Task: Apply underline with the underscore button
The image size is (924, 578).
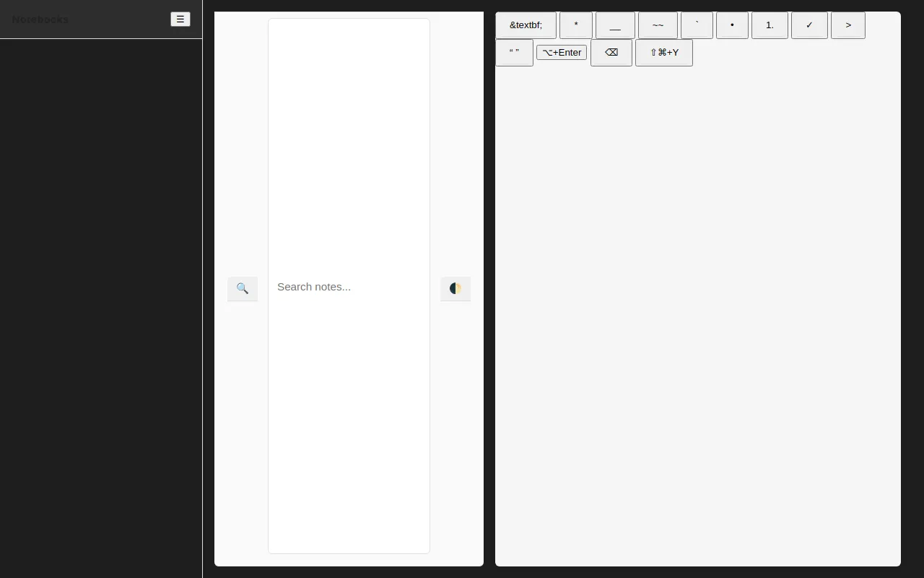Action: point(615,25)
